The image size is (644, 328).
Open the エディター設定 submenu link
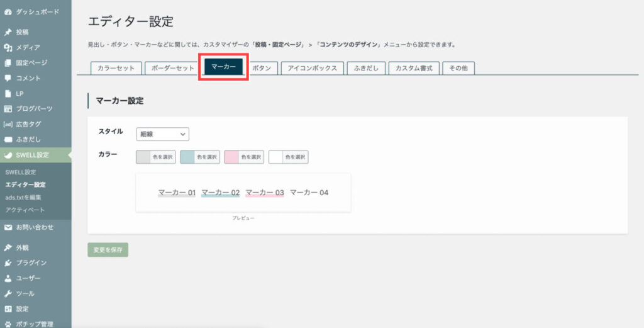[25, 185]
